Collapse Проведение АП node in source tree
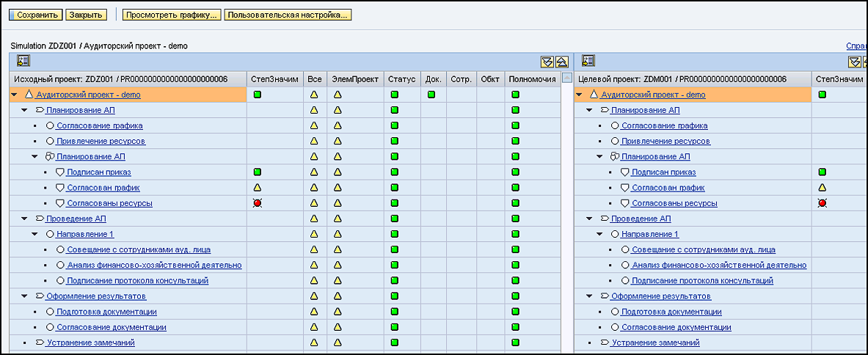 24,219
